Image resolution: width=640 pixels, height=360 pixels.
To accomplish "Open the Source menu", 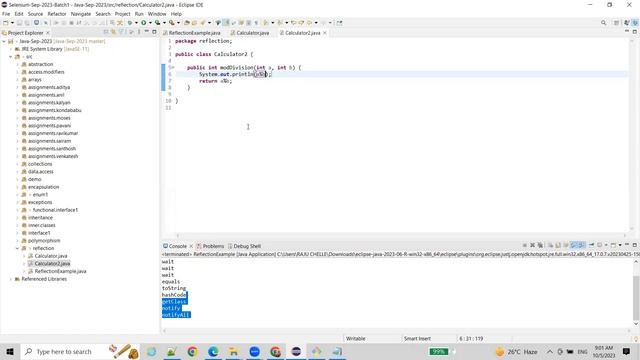I will coord(35,14).
